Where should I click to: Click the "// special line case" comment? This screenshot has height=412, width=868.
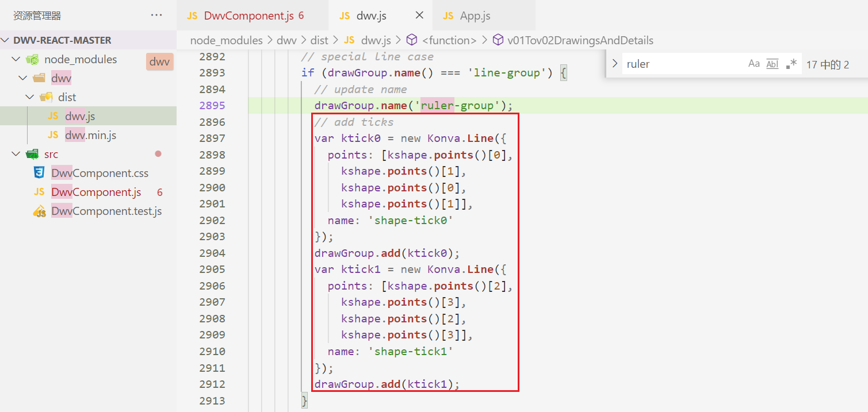(368, 56)
